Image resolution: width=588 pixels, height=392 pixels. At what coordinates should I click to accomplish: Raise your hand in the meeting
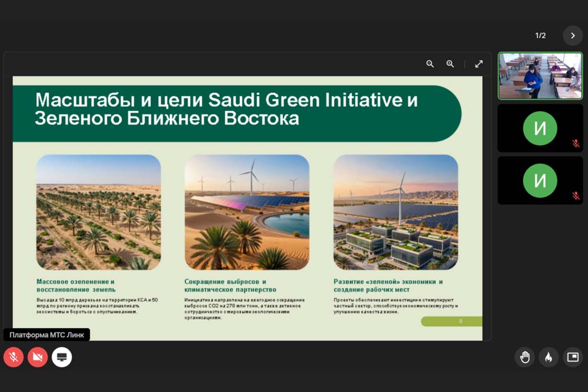tap(524, 357)
